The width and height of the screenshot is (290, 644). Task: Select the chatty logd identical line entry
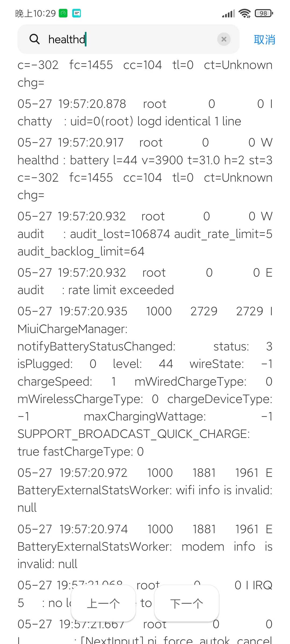pyautogui.click(x=145, y=112)
